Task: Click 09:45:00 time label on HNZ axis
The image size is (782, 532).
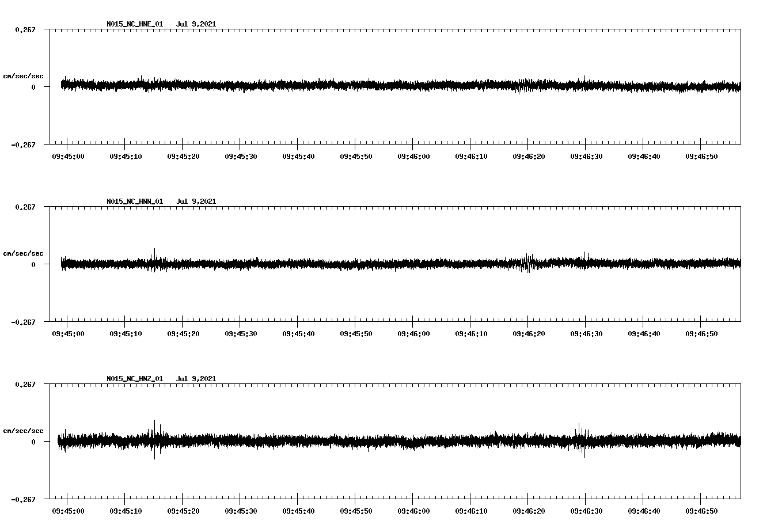Action: tap(68, 511)
